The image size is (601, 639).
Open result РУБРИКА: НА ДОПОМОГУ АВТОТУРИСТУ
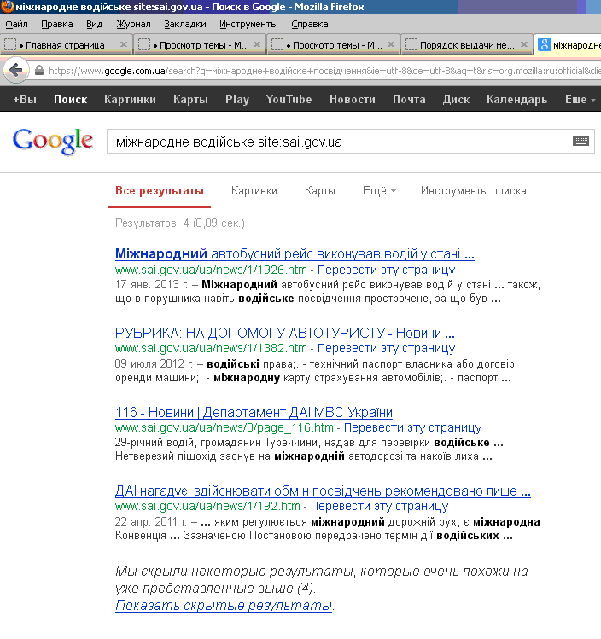[x=284, y=333]
